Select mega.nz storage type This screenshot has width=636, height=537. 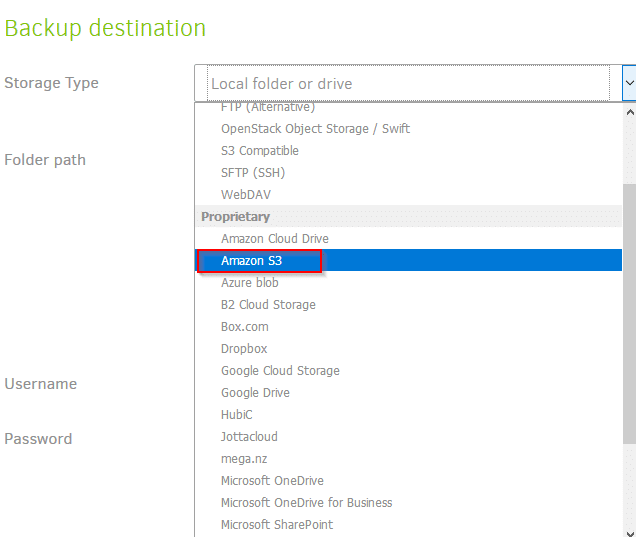click(409, 459)
